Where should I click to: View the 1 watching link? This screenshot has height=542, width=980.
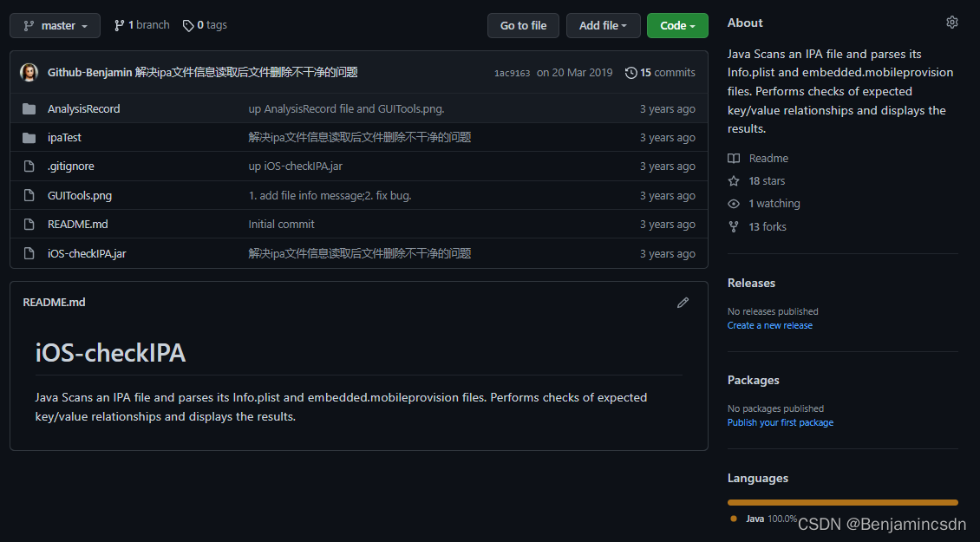point(774,204)
